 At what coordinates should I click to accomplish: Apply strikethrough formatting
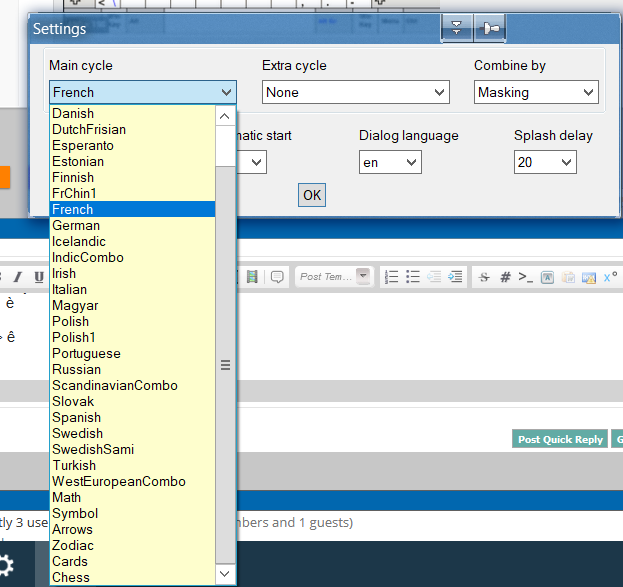pos(484,277)
